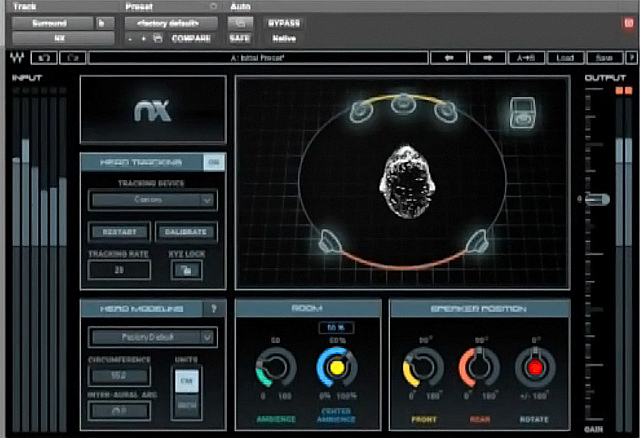
Task: Open the Tracking Device dropdown
Action: point(152,200)
